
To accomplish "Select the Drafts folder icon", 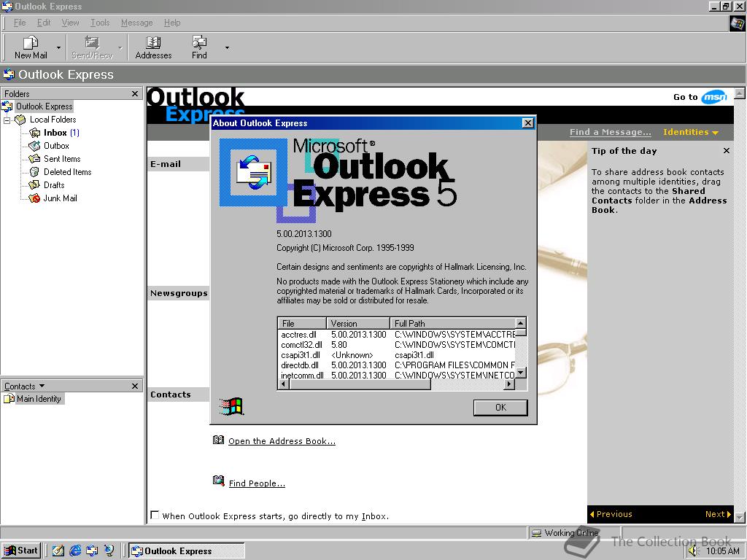I will (35, 184).
